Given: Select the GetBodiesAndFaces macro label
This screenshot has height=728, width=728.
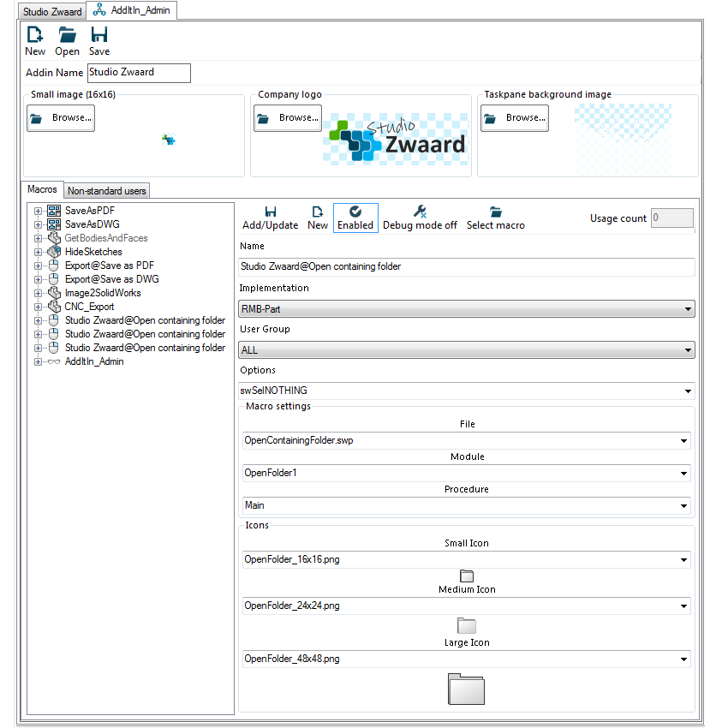Looking at the screenshot, I should click(106, 238).
